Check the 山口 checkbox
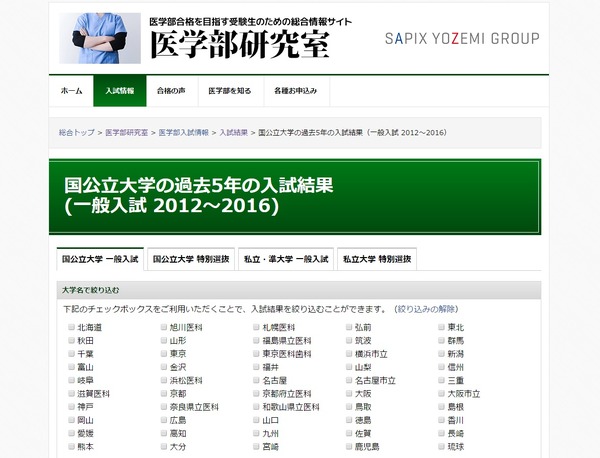The height and width of the screenshot is (458, 600). coord(256,420)
